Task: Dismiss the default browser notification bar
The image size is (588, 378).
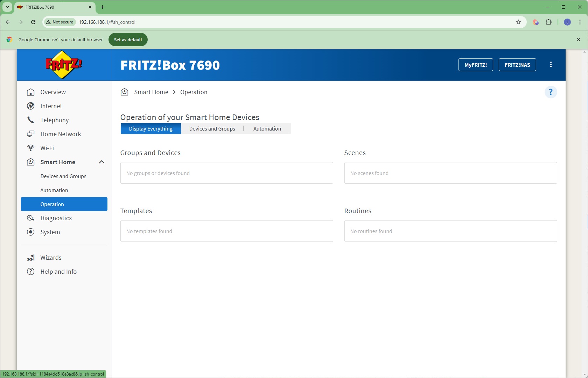Action: click(x=579, y=40)
